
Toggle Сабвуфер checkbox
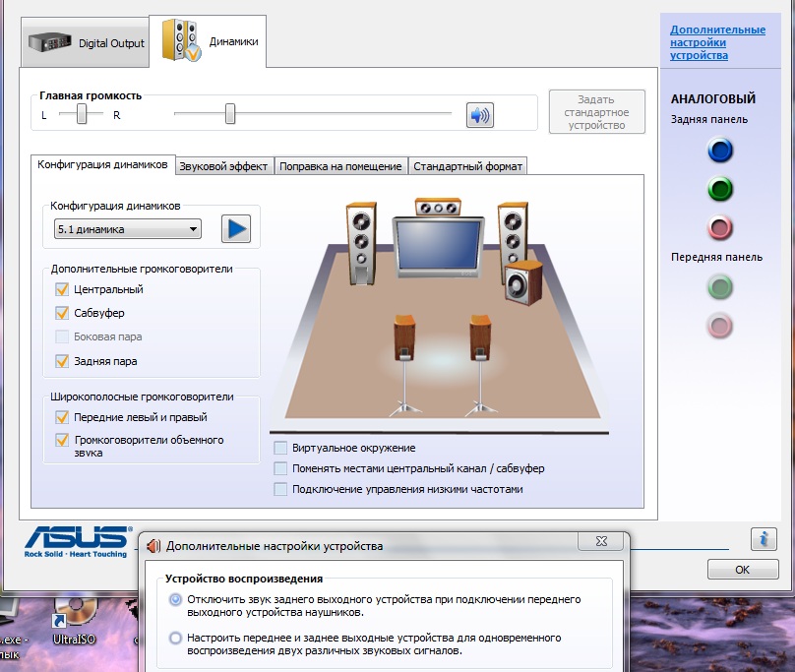pyautogui.click(x=62, y=313)
